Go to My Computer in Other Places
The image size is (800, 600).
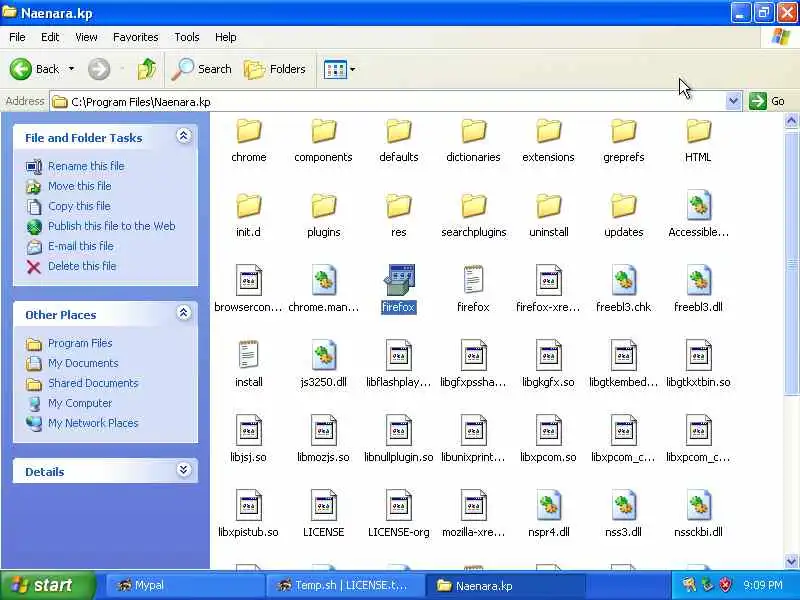click(x=80, y=403)
